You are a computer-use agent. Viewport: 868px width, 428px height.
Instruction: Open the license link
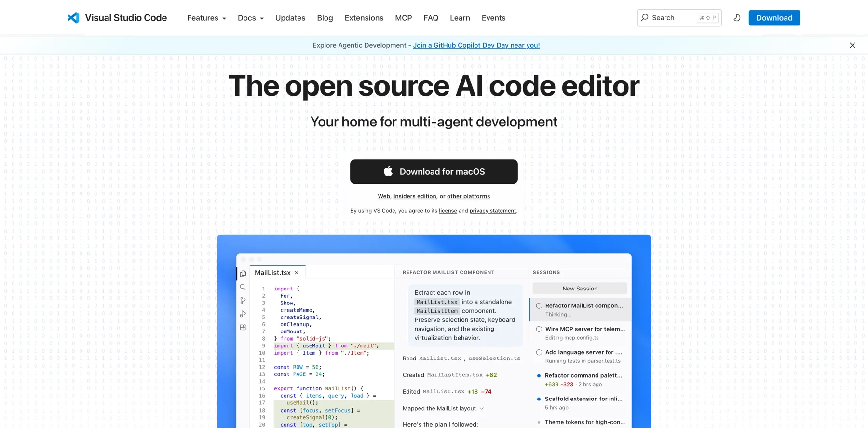pos(448,211)
